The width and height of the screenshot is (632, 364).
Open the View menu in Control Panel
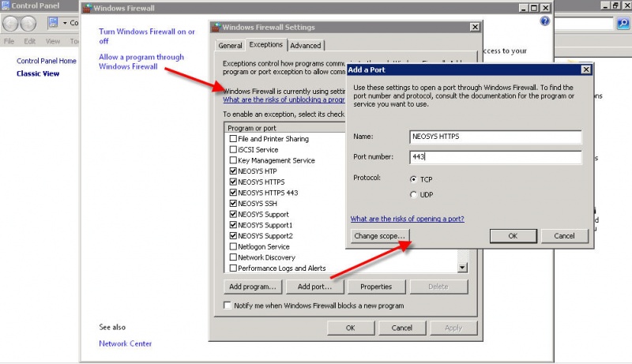(52, 41)
